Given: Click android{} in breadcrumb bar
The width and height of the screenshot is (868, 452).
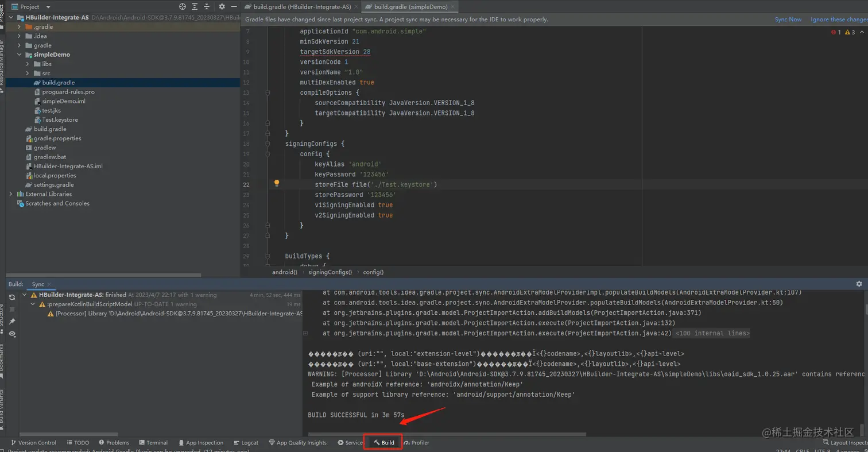Looking at the screenshot, I should coord(285,272).
